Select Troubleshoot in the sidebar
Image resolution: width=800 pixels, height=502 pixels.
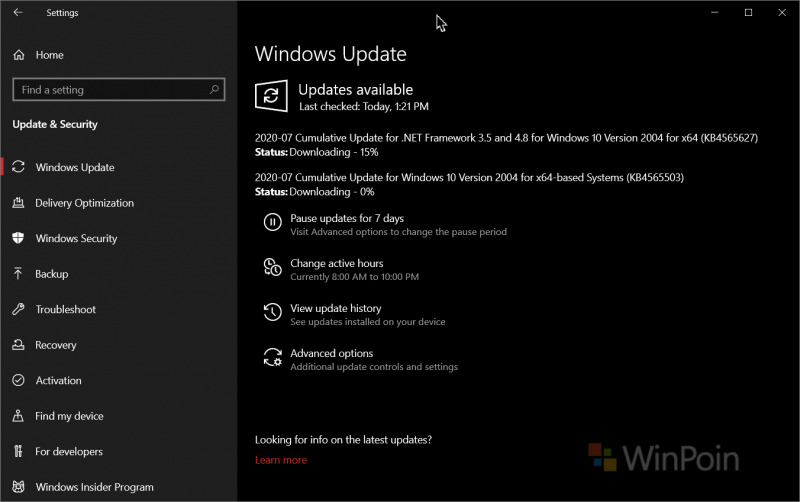[x=66, y=309]
